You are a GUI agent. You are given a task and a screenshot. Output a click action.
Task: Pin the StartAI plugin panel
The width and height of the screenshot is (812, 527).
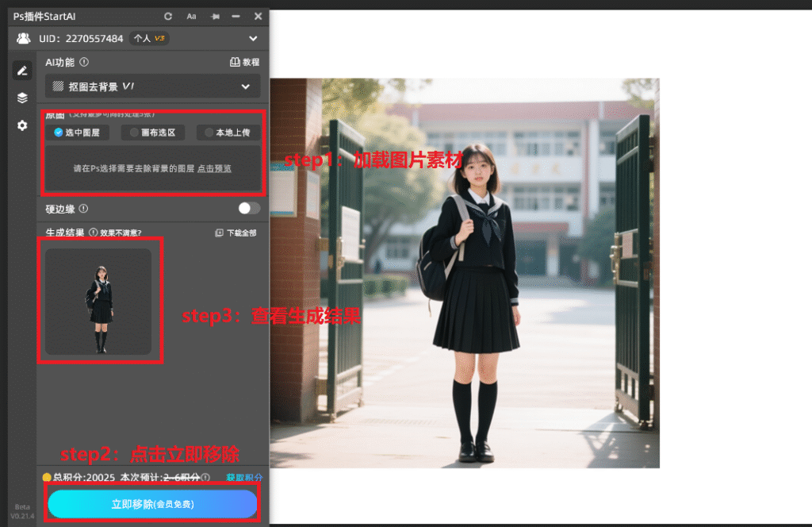coord(215,16)
